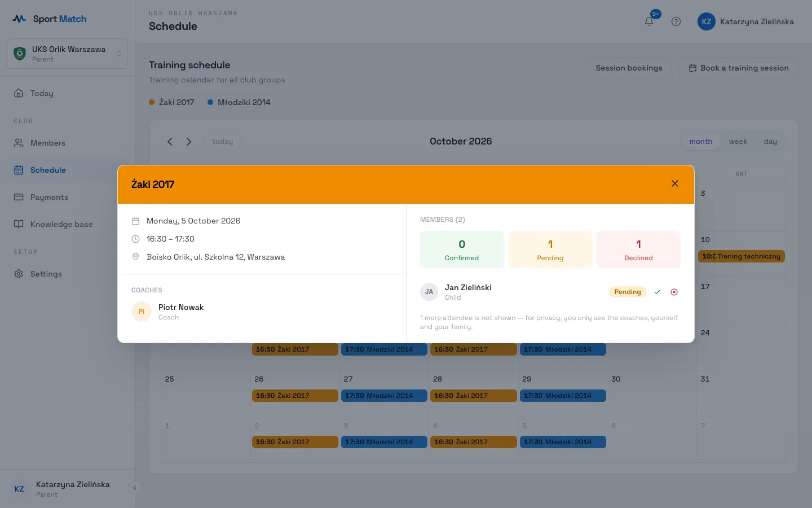Switch calendar to day view
The height and width of the screenshot is (508, 812).
pos(770,142)
